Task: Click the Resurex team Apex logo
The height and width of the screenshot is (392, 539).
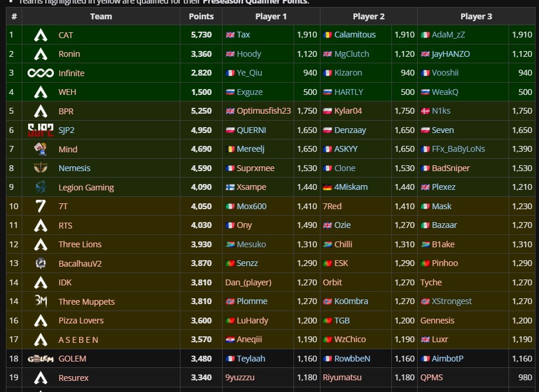Action: pos(40,378)
